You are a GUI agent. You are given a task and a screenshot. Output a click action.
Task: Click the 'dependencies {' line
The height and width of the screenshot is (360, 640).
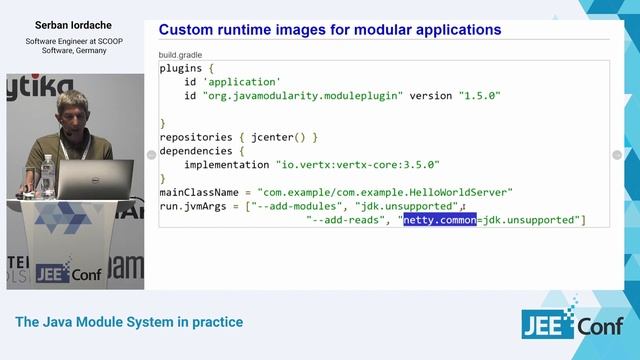click(x=202, y=151)
